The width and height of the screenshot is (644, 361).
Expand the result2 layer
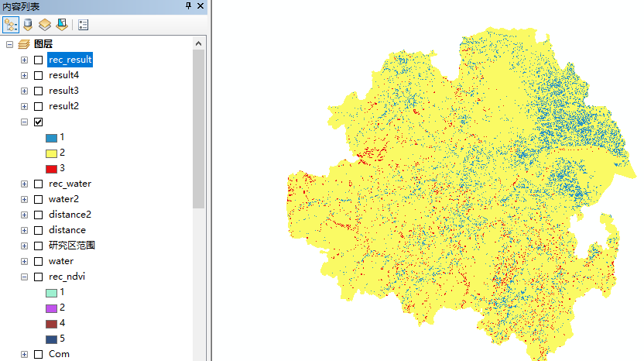24,106
